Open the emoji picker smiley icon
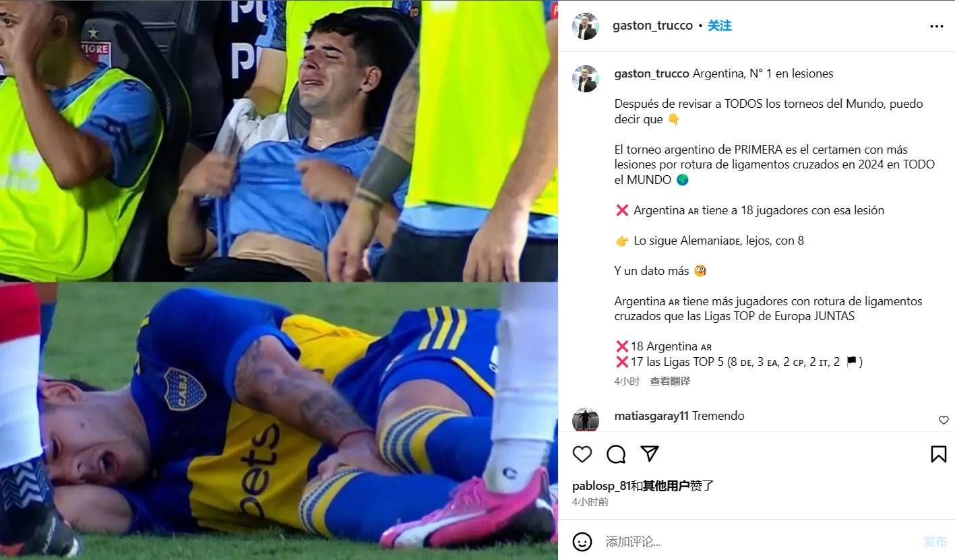The width and height of the screenshot is (955, 560). (x=582, y=542)
